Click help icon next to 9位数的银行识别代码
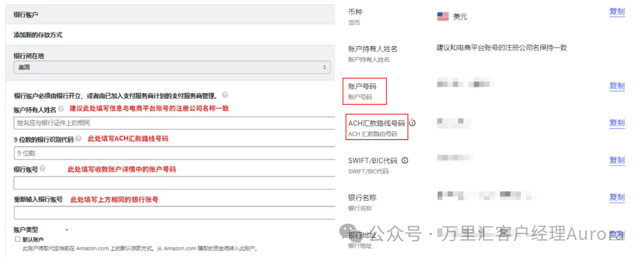Image resolution: width=644 pixels, height=259 pixels. pyautogui.click(x=79, y=139)
